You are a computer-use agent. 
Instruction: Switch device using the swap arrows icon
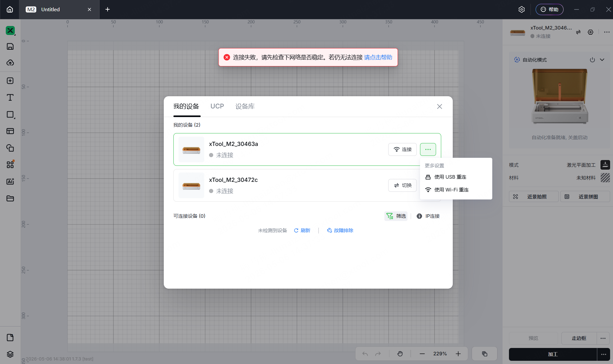tap(578, 32)
